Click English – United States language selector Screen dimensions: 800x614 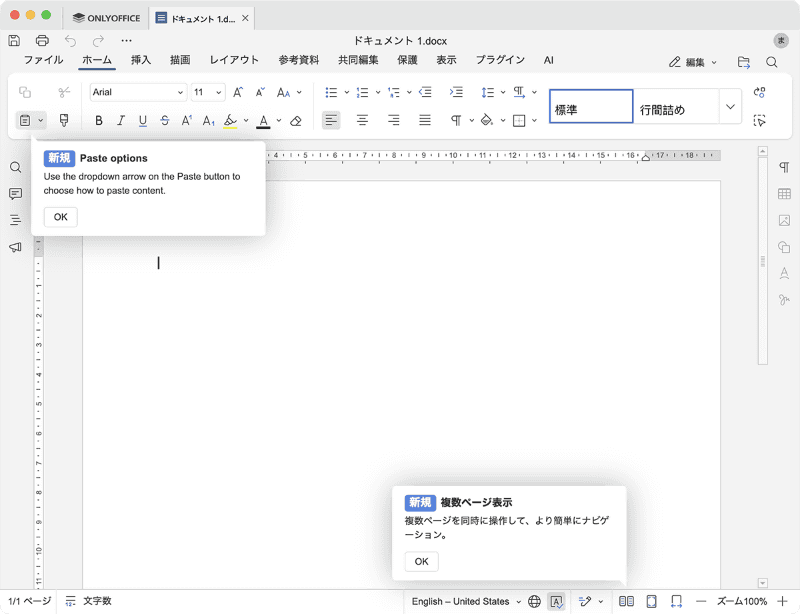click(466, 601)
